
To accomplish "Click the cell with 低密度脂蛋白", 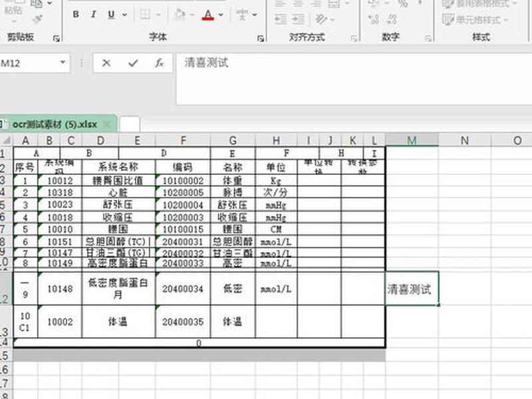I will point(118,289).
